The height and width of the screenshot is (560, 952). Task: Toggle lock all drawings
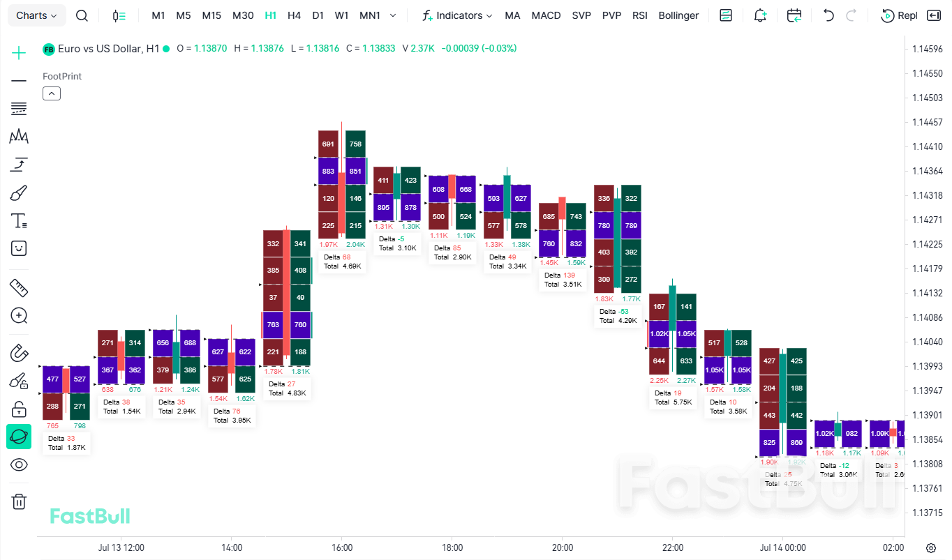click(19, 409)
